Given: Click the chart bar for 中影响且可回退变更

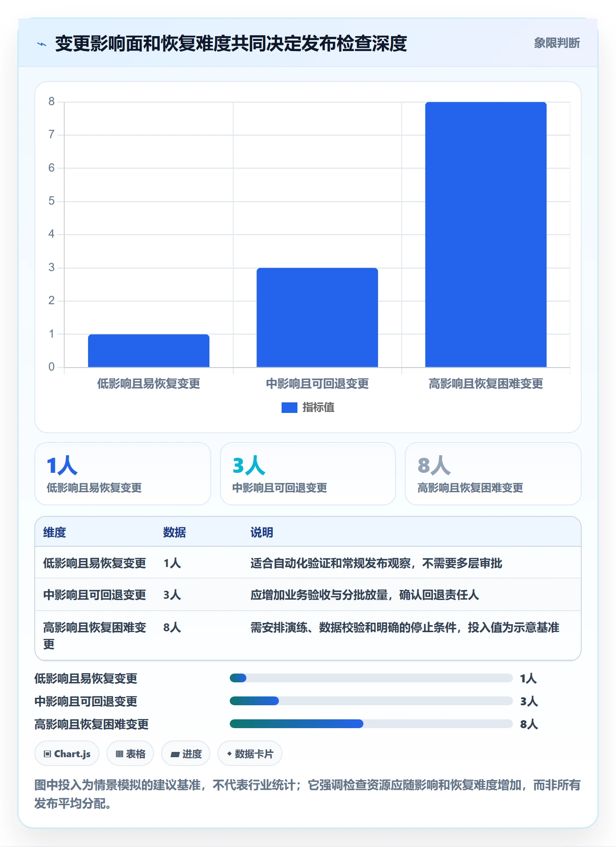Looking at the screenshot, I should pos(317,317).
